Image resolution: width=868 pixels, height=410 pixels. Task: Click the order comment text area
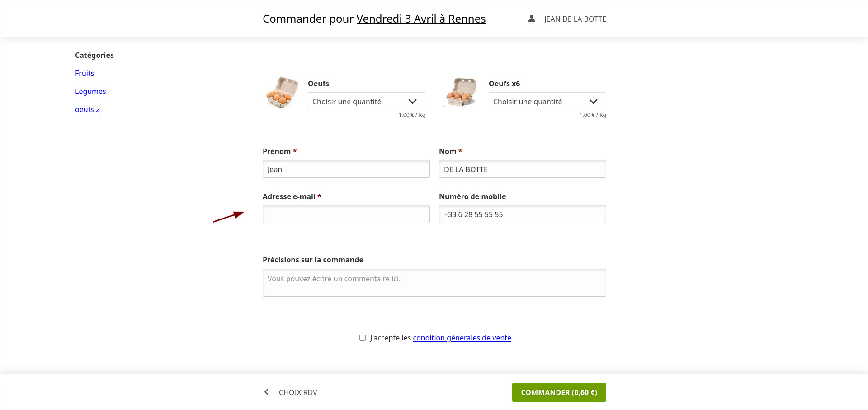point(434,283)
